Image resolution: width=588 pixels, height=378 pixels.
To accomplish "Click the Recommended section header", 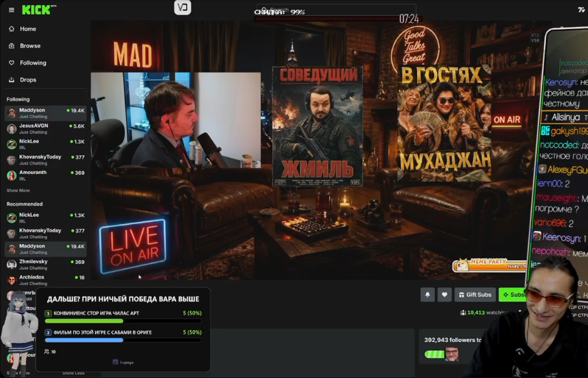I will 25,204.
